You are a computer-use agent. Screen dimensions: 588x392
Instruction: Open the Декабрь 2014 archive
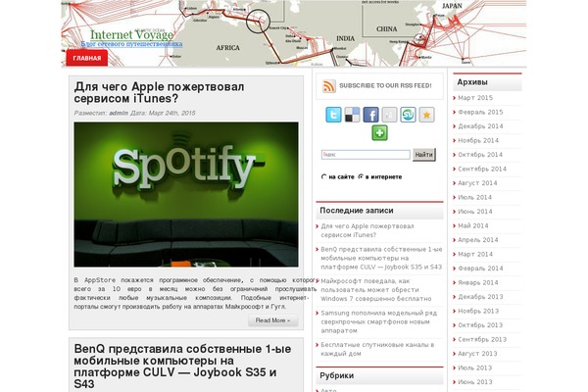pyautogui.click(x=480, y=126)
